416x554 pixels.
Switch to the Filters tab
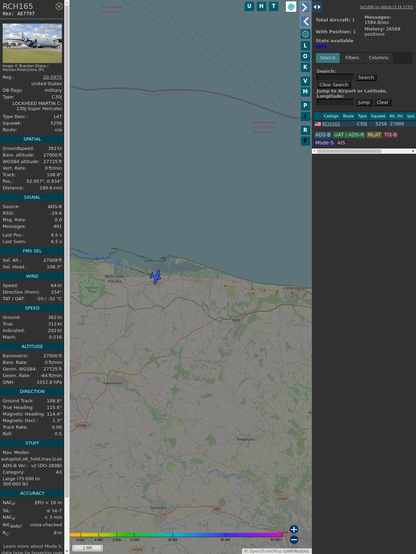(352, 58)
